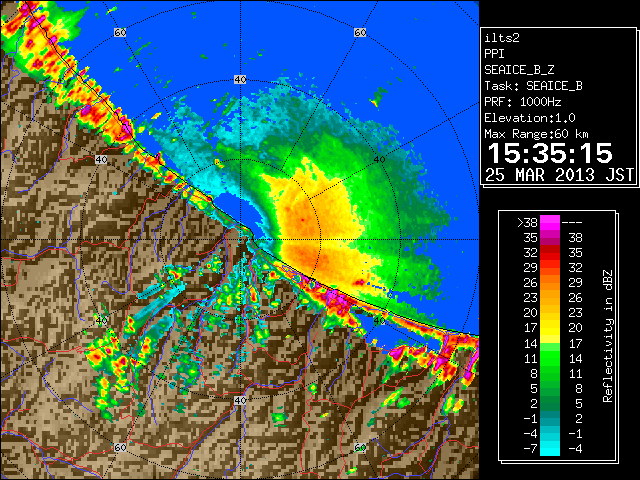Click the radar origin where the crosshair lines meet
The image size is (640, 480).
[x=240, y=240]
